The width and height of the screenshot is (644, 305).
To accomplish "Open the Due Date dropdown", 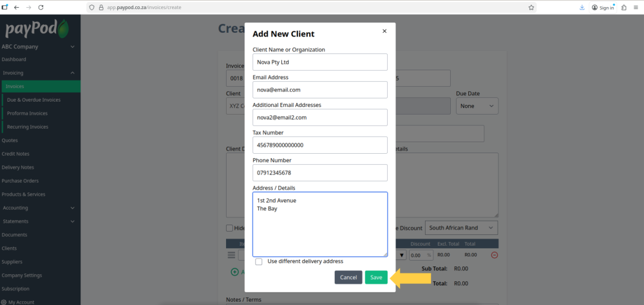I will click(x=477, y=106).
